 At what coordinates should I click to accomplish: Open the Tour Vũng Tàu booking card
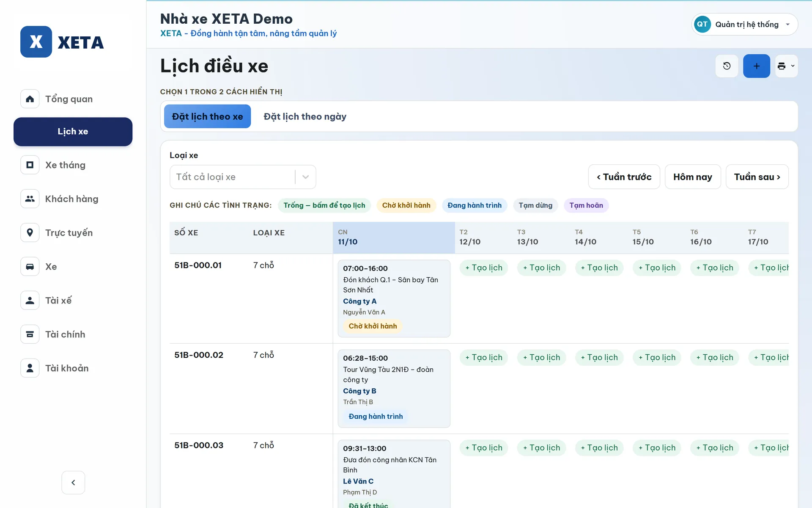point(394,389)
